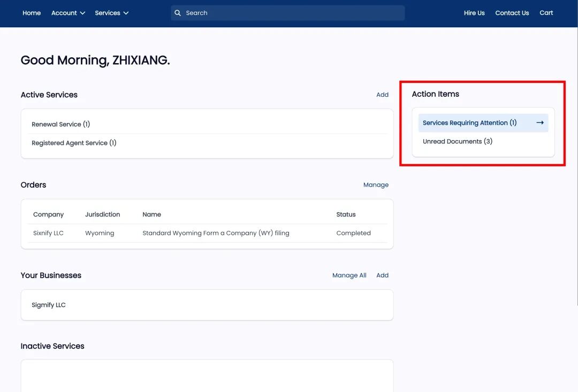Click Add next to Your Businesses

point(382,275)
